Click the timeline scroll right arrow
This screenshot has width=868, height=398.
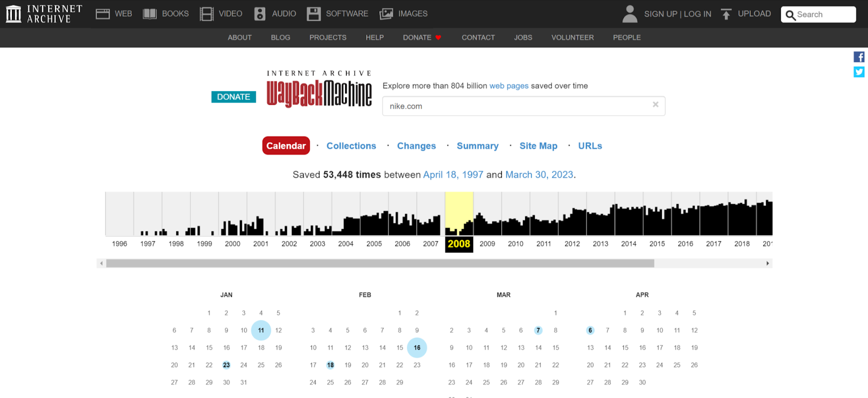tap(768, 263)
